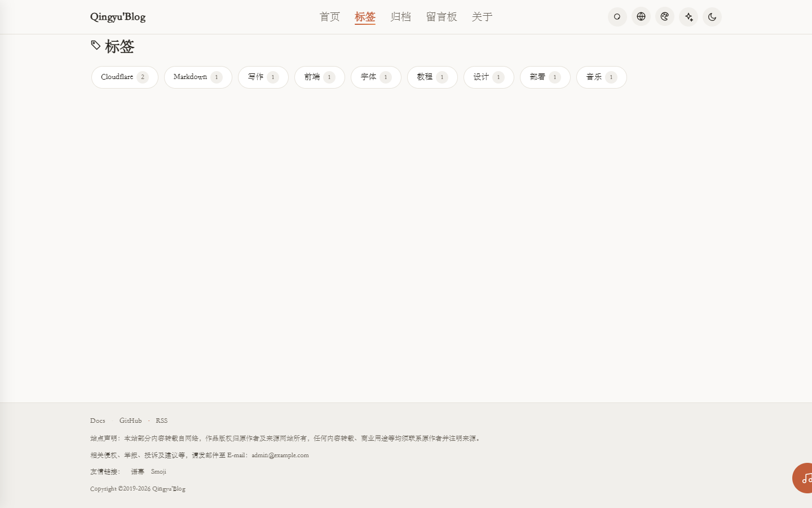Screen dimensions: 812x508
Task: Open the search icon in header
Action: tap(617, 17)
